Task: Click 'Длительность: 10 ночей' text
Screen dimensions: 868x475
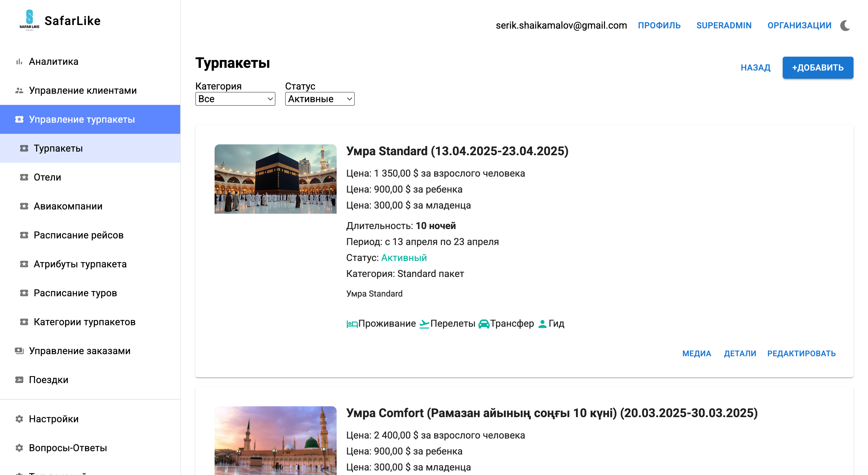Action: (401, 226)
